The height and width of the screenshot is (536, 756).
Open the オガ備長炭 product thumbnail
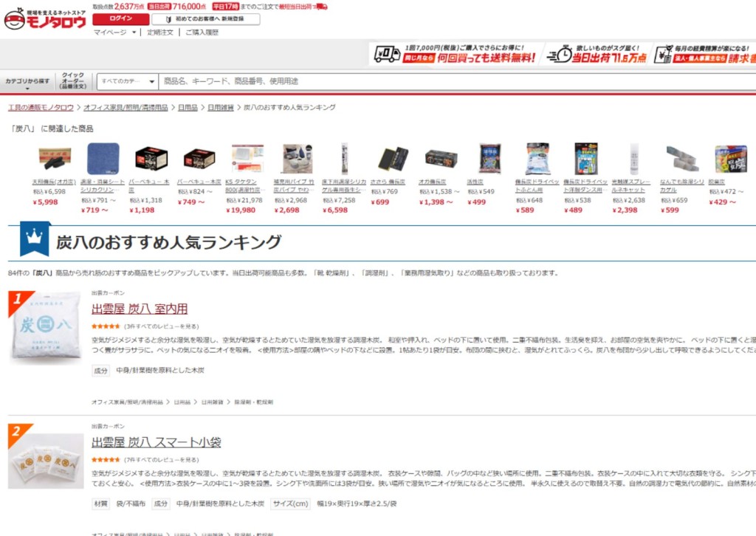coord(441,159)
